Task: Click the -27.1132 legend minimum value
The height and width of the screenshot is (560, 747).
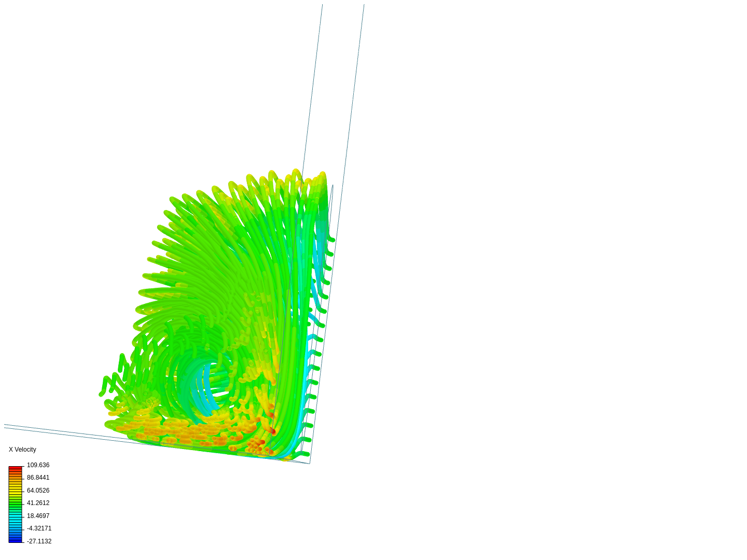Action: click(39, 541)
